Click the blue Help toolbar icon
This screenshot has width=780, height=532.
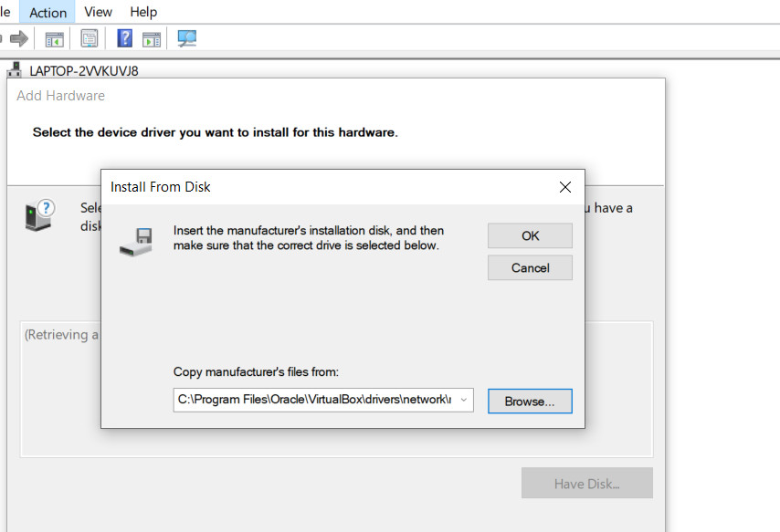[124, 38]
